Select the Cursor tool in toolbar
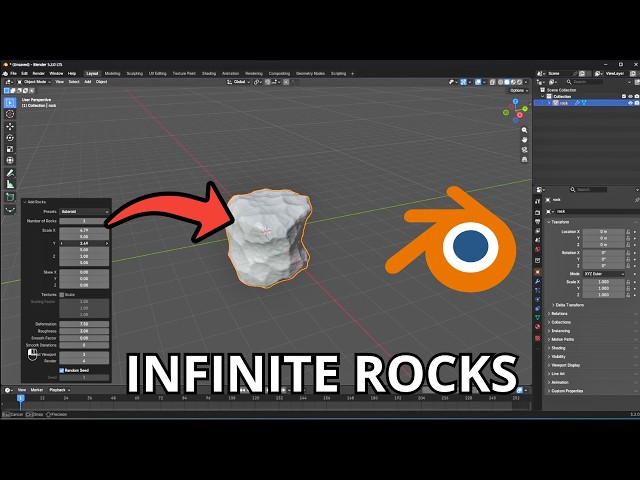The width and height of the screenshot is (640, 480). click(x=10, y=114)
